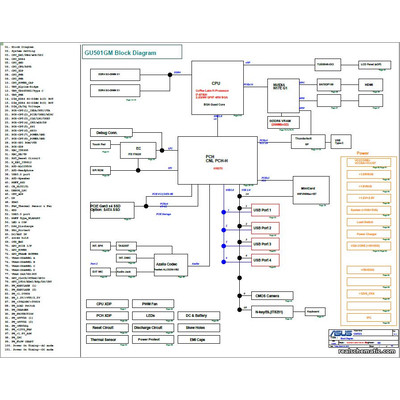Viewport: 400px width, 400px height.
Task: Click the Load Switch power block
Action: [x=368, y=222]
